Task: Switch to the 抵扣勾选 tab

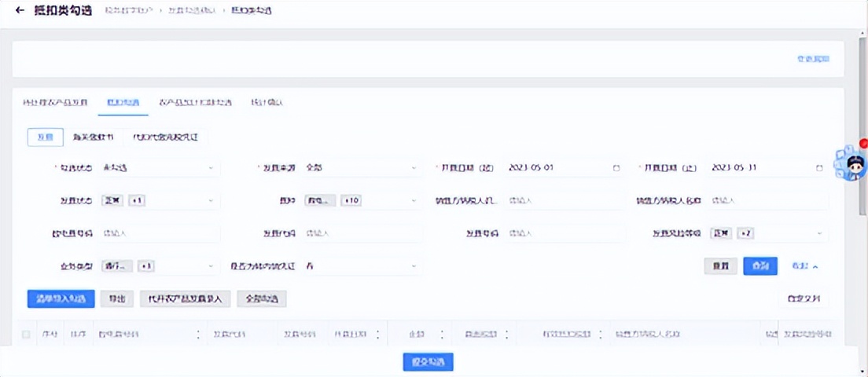Action: (x=123, y=103)
